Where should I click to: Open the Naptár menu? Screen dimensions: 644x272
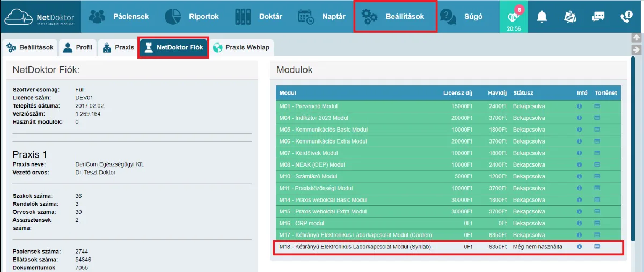click(322, 17)
